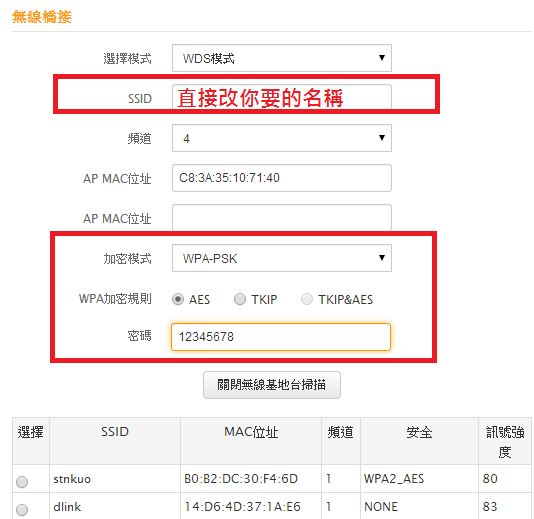Screen dimensions: 534x519
Task: Select the dlink network radio button
Action: pyautogui.click(x=22, y=510)
